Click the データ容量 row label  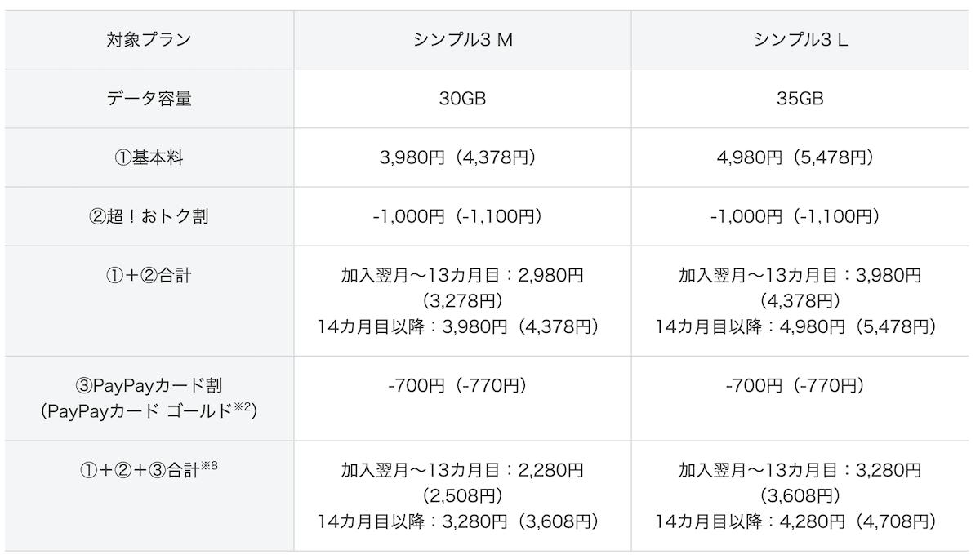(x=149, y=99)
